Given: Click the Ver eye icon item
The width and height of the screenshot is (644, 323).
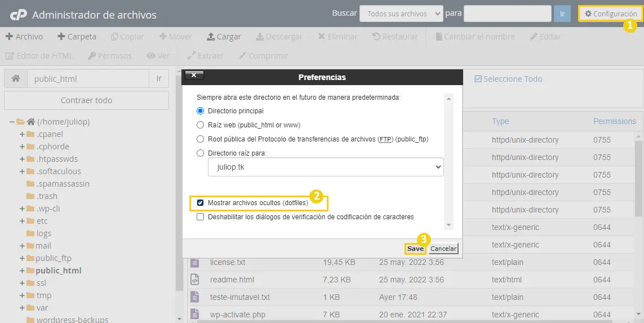Looking at the screenshot, I should [x=158, y=56].
